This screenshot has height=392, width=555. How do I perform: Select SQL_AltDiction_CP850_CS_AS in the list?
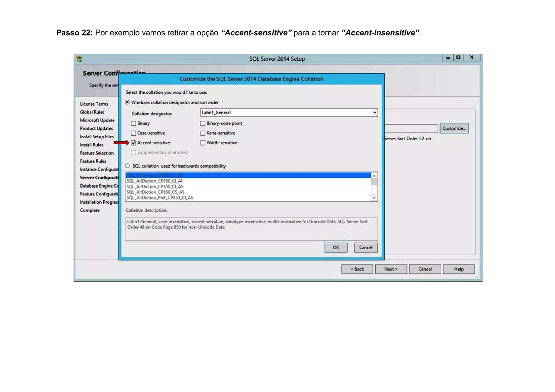point(155,192)
